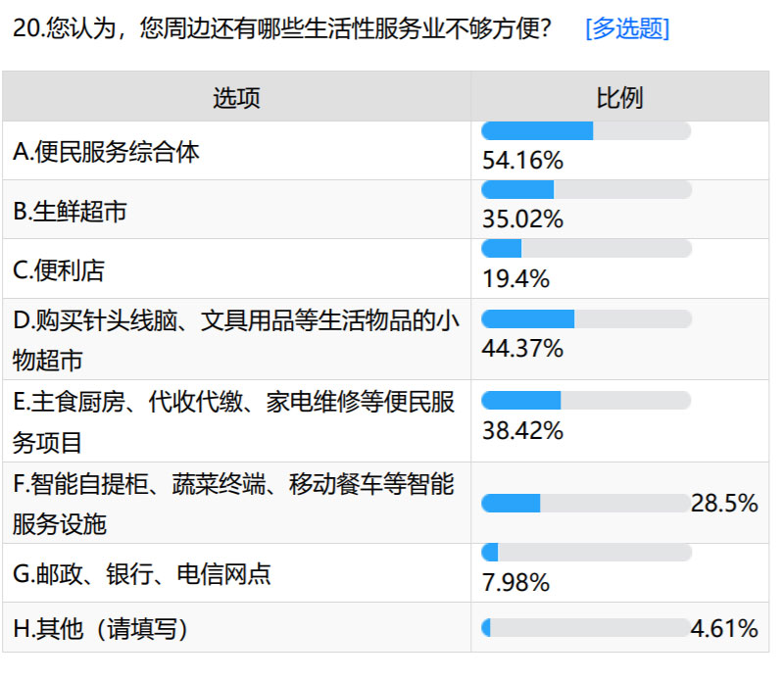Click the 比例 column header
This screenshot has width=784, height=681.
tap(619, 97)
